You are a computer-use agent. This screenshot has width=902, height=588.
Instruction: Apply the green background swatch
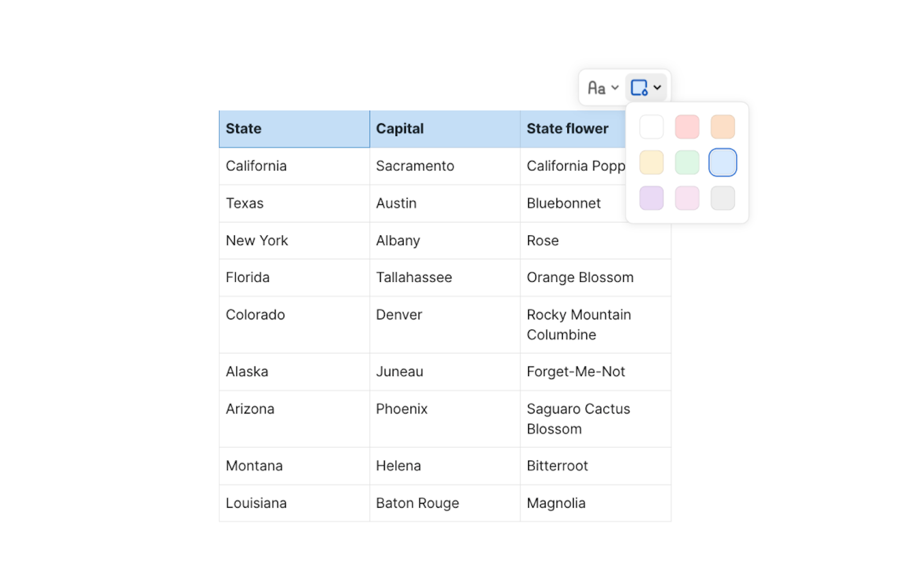point(687,162)
